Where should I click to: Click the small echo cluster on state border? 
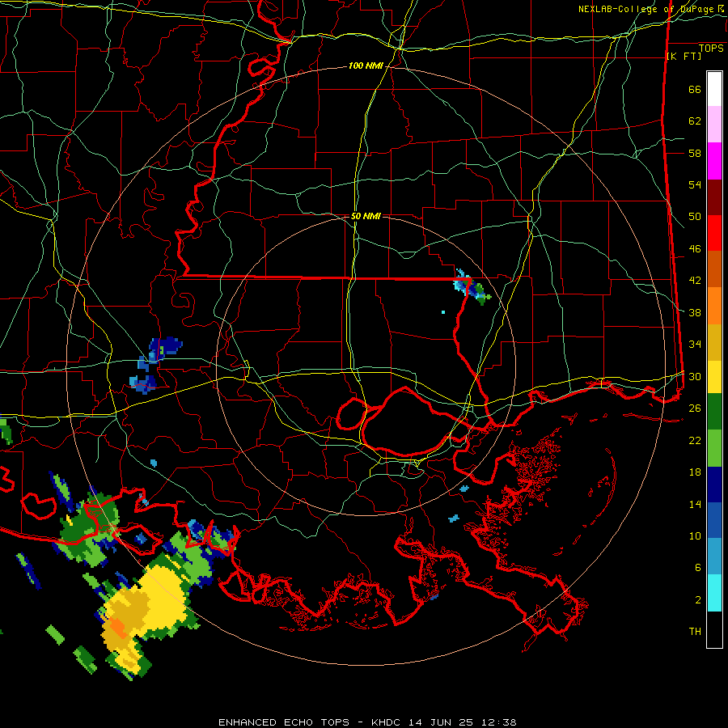click(x=472, y=287)
